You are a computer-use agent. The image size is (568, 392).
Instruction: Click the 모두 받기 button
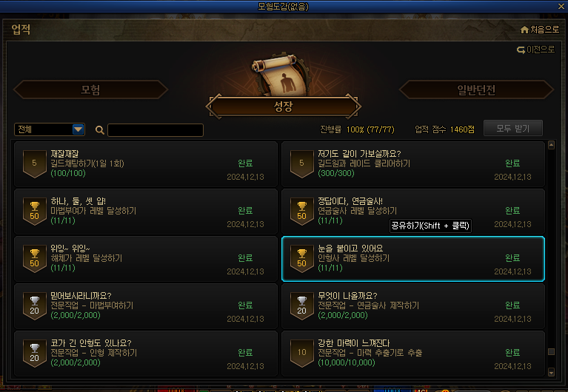coord(513,129)
